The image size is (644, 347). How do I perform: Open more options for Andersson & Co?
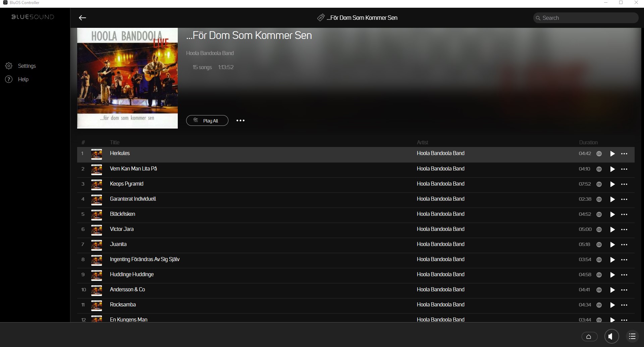coord(624,290)
